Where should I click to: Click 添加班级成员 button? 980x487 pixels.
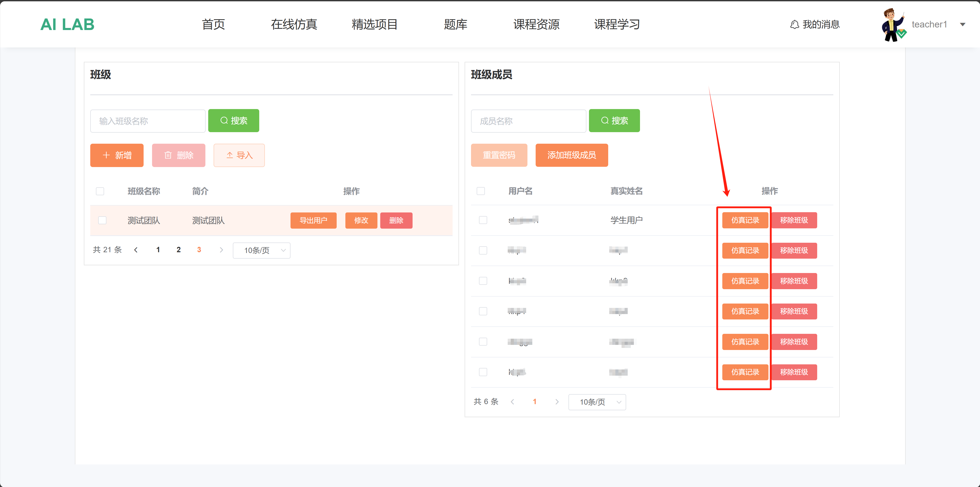pyautogui.click(x=572, y=155)
